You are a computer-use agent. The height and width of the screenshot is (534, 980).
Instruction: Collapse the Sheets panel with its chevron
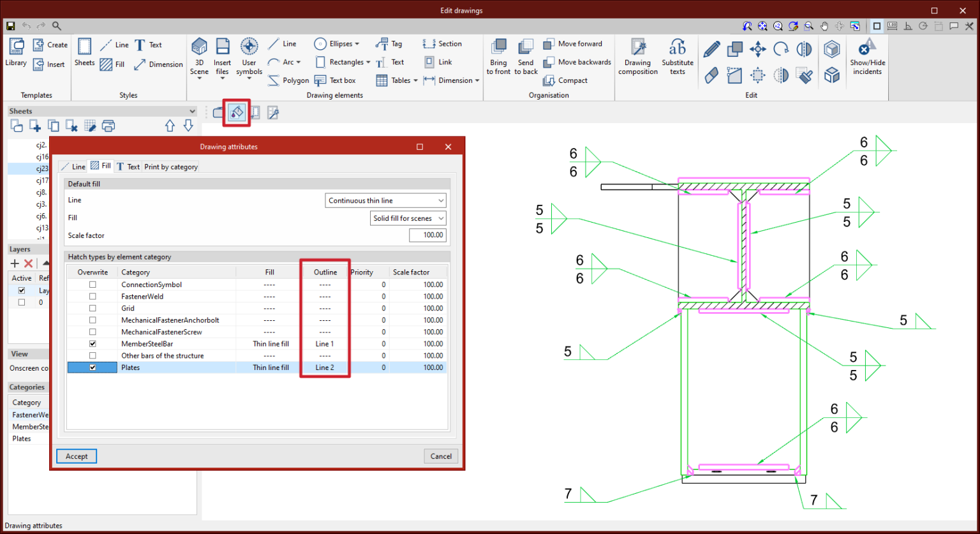pyautogui.click(x=193, y=110)
